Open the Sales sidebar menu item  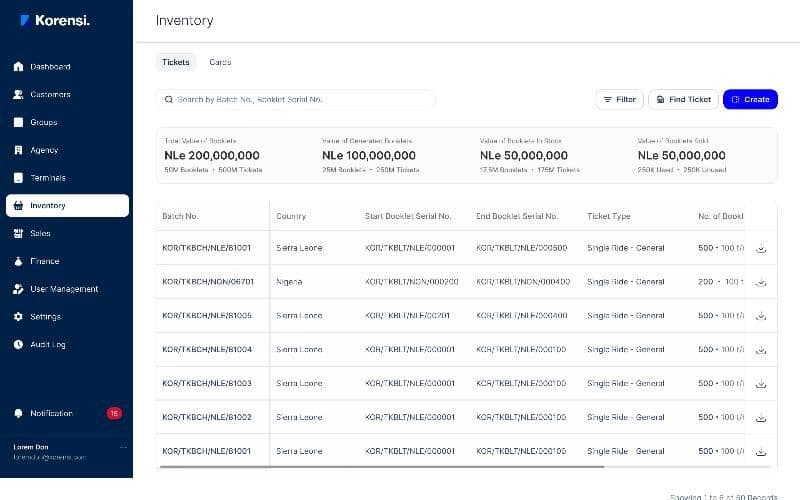click(x=67, y=234)
